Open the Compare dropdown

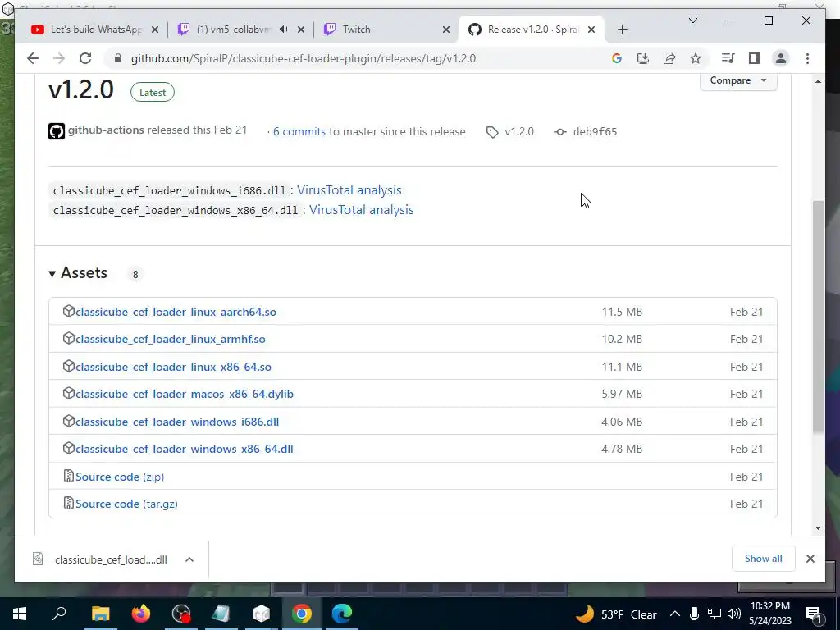(x=738, y=80)
